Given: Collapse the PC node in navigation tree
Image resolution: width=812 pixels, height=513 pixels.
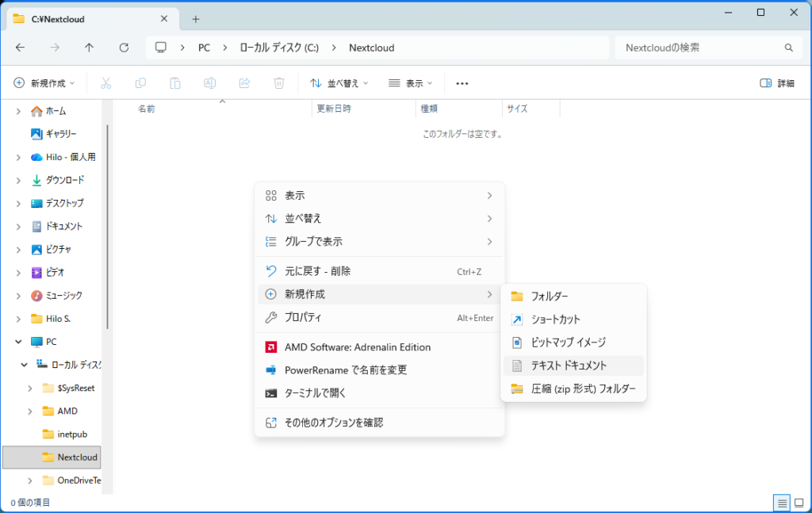Looking at the screenshot, I should [x=18, y=342].
